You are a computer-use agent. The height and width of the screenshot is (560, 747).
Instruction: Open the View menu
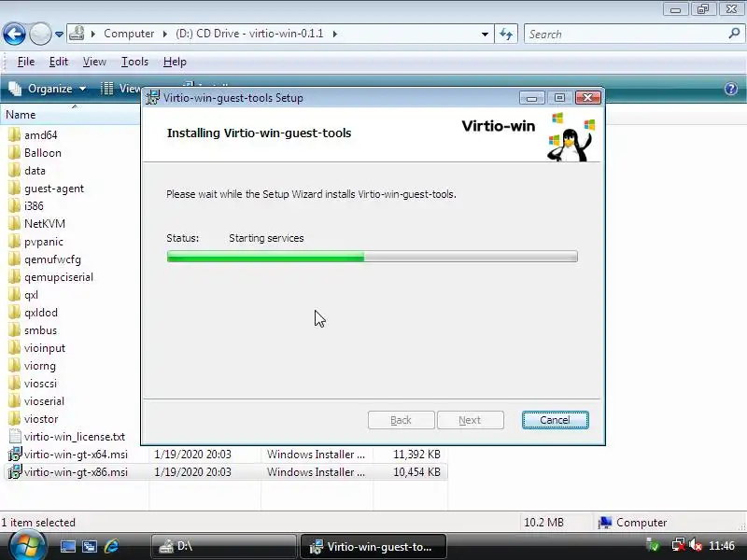[x=94, y=62]
